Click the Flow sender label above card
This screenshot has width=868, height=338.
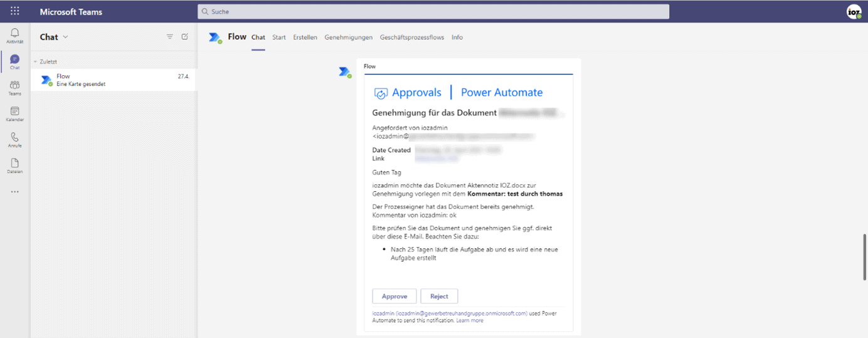point(370,66)
